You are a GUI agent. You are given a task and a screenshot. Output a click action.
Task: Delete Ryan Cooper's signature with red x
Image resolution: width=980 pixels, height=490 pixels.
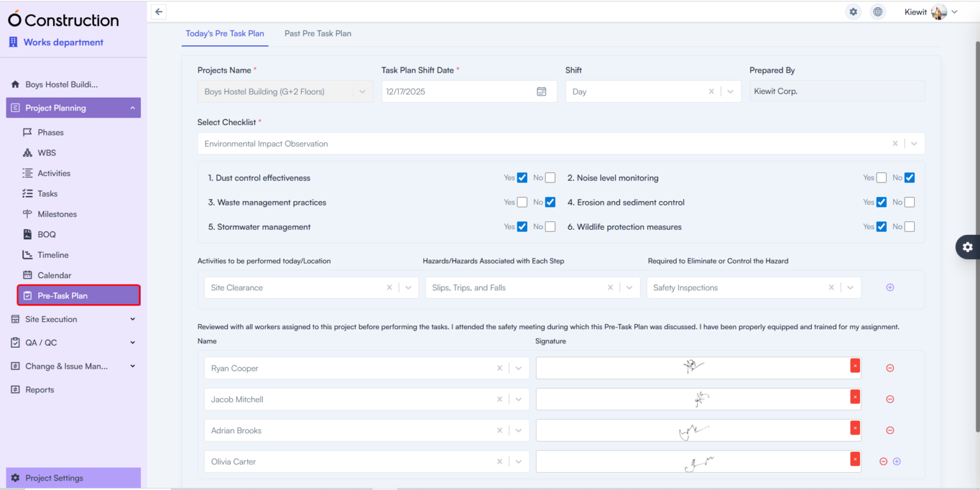855,365
